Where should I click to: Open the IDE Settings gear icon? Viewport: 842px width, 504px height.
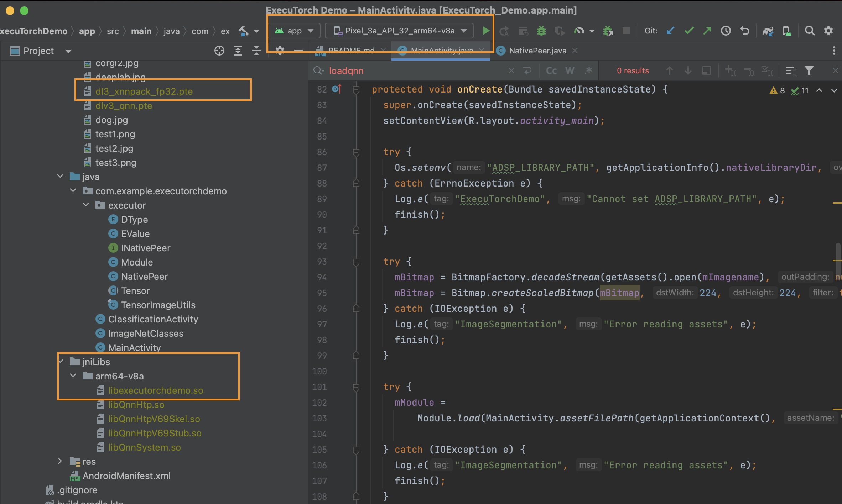[828, 31]
